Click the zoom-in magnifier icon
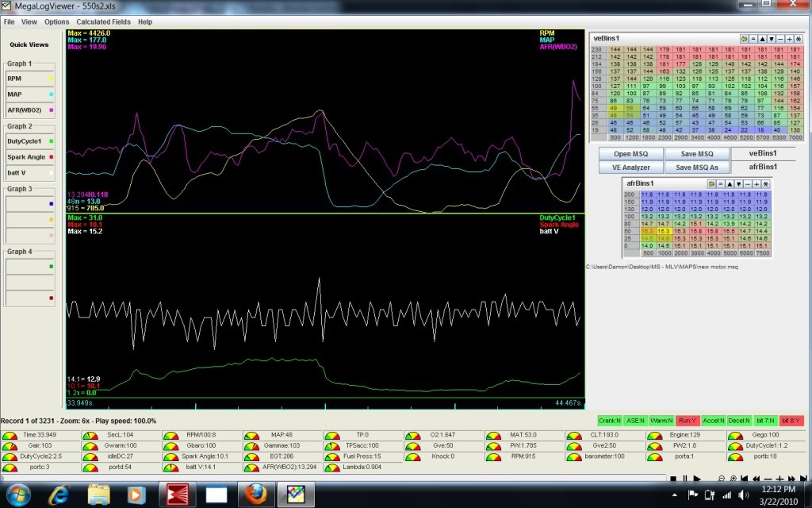This screenshot has height=508, width=812. [x=733, y=479]
